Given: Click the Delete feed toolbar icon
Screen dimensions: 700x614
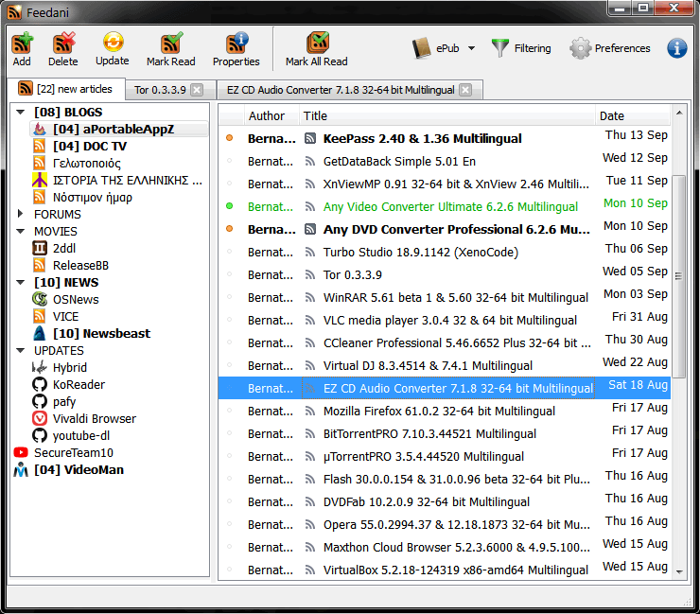Looking at the screenshot, I should coord(63,44).
